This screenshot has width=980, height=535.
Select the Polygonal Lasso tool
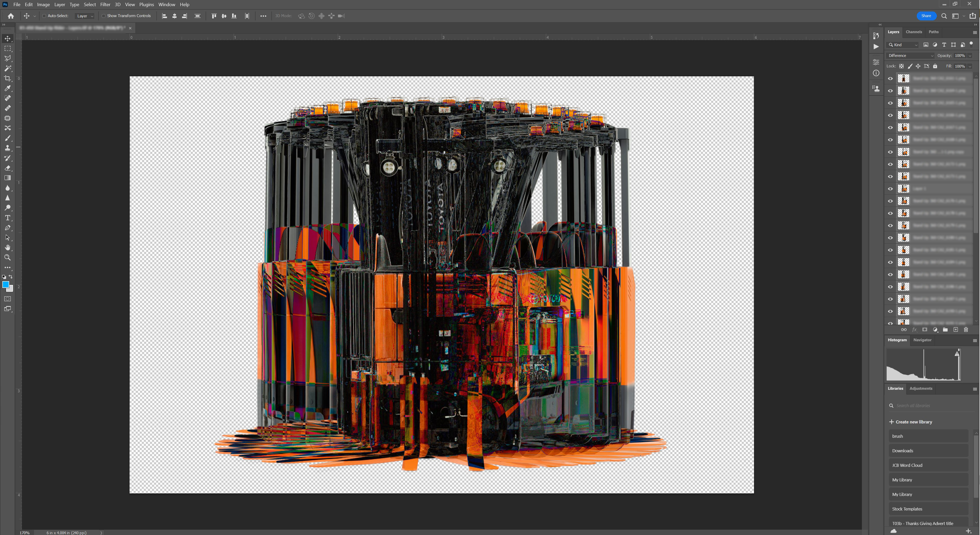8,59
